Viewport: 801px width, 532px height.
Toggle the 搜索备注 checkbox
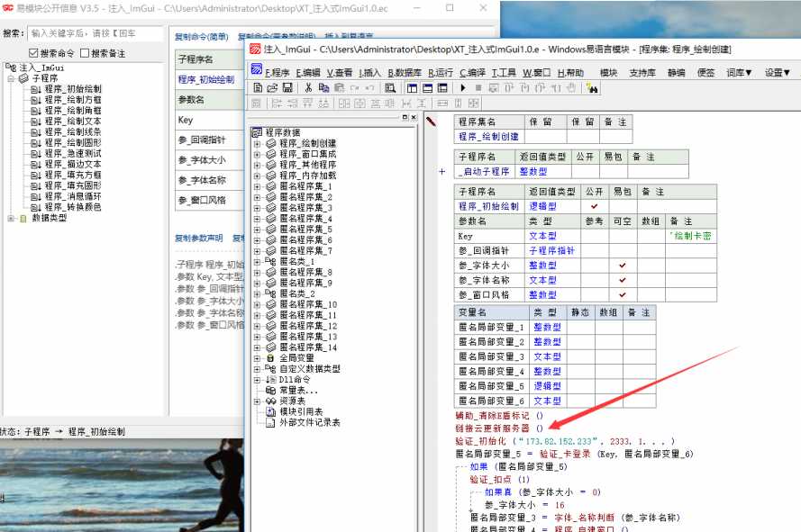point(85,53)
